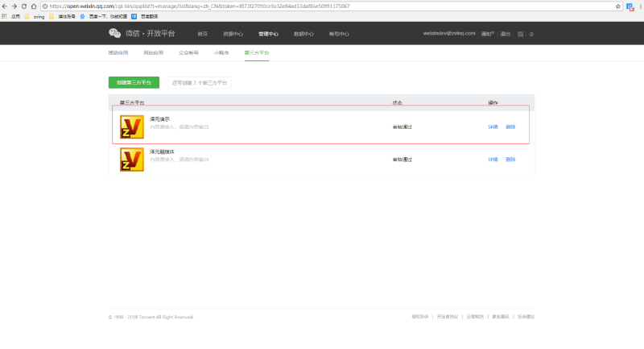The width and height of the screenshot is (644, 349).
Task: Bookmark this page with the star icon
Action: point(617,6)
